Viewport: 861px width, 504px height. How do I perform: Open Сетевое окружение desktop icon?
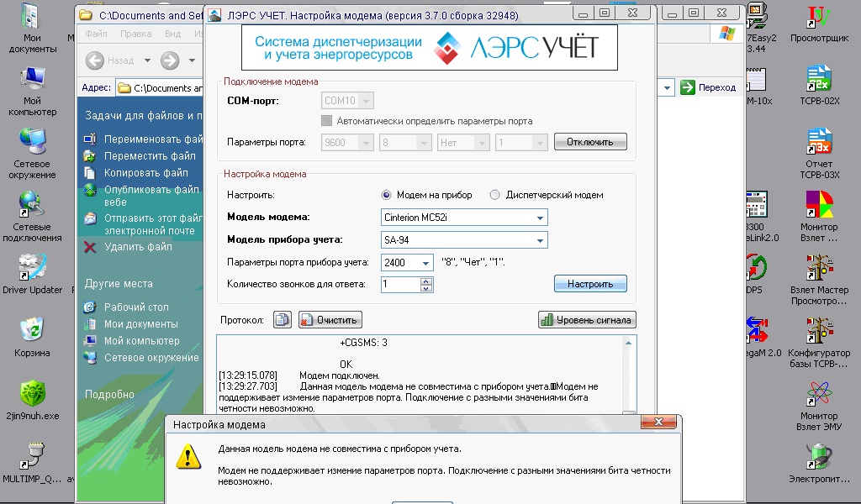(x=32, y=154)
